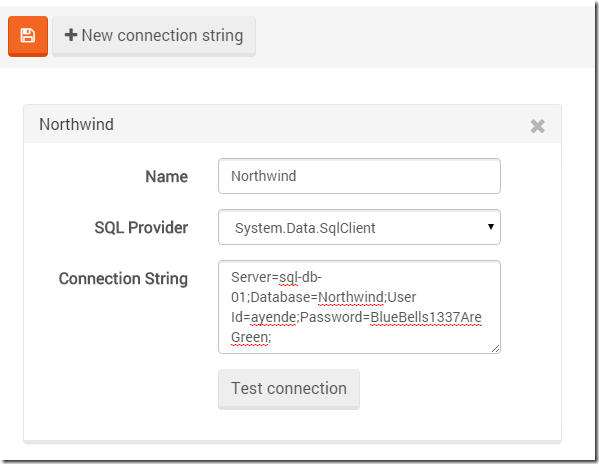This screenshot has height=464, width=599.
Task: Remove the Northwind connection using the X icon
Action: click(x=537, y=126)
